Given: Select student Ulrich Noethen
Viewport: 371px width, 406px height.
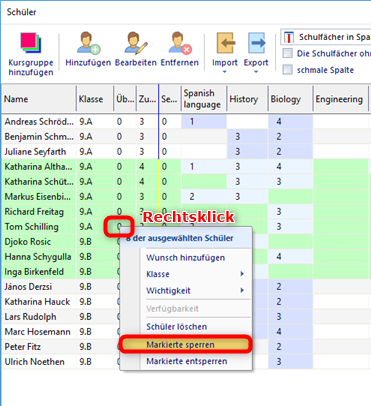Looking at the screenshot, I should pyautogui.click(x=34, y=362).
